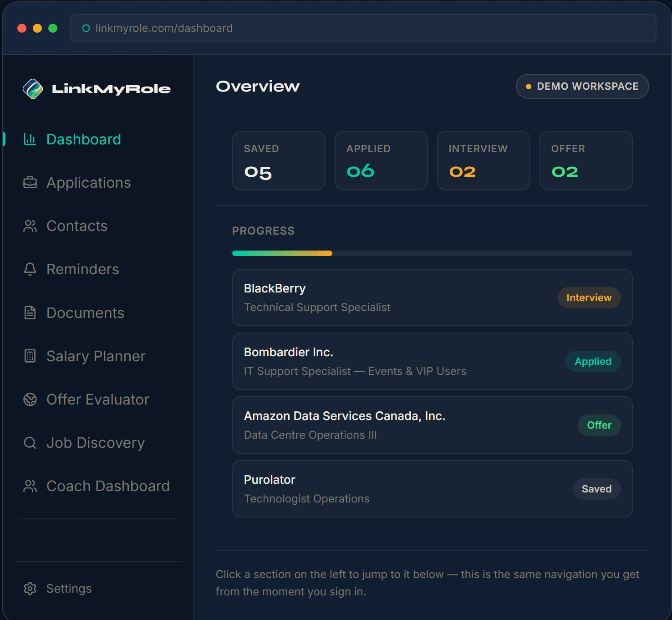Image resolution: width=672 pixels, height=620 pixels.
Task: Open the Purolator company name
Action: [270, 480]
